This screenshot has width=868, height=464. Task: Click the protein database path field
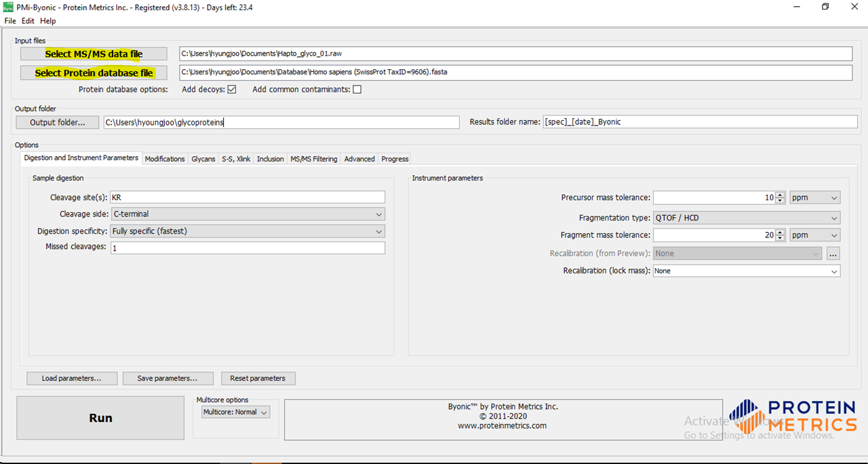tap(515, 73)
